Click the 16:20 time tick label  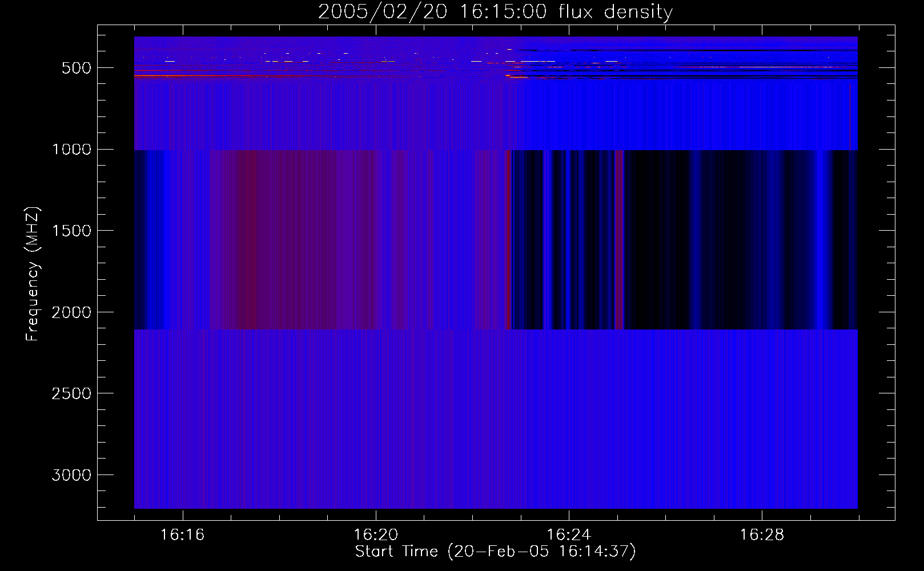click(376, 535)
